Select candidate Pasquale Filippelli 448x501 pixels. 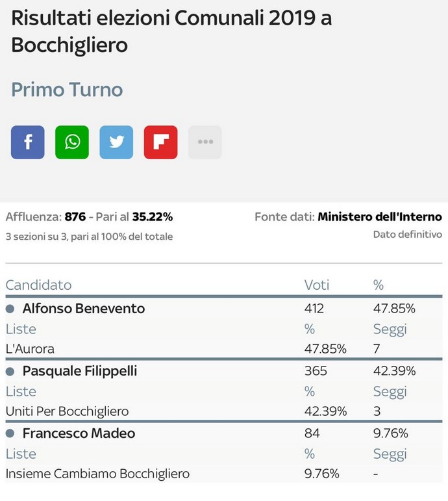[x=80, y=371]
